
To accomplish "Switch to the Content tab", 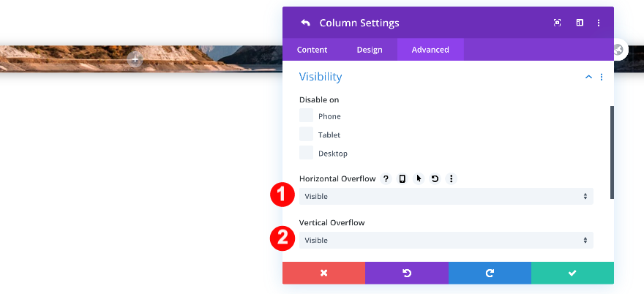I will (312, 50).
